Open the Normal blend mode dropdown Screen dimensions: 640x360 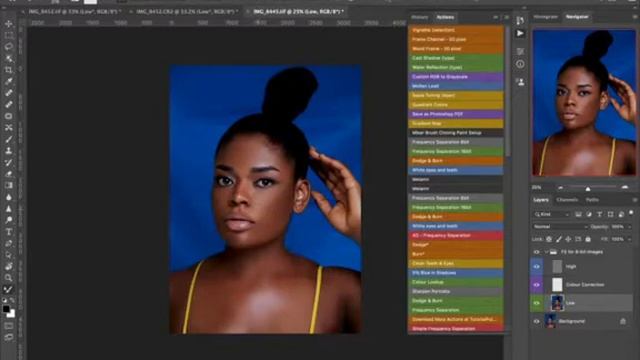tap(560, 227)
